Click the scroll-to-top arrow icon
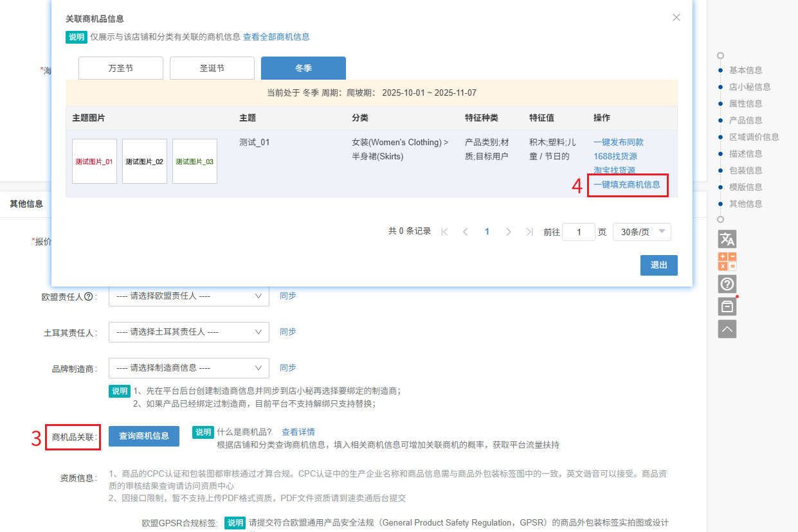798x532 pixels. click(x=727, y=329)
